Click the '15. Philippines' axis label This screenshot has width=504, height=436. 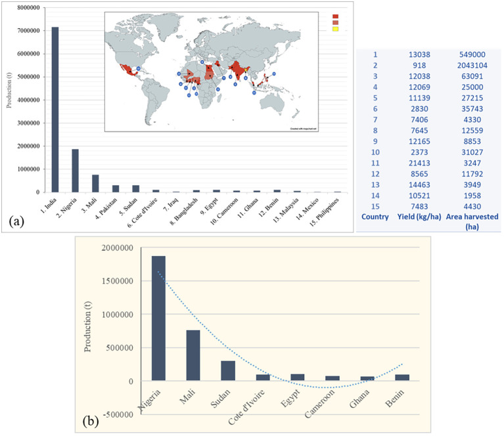click(x=325, y=212)
